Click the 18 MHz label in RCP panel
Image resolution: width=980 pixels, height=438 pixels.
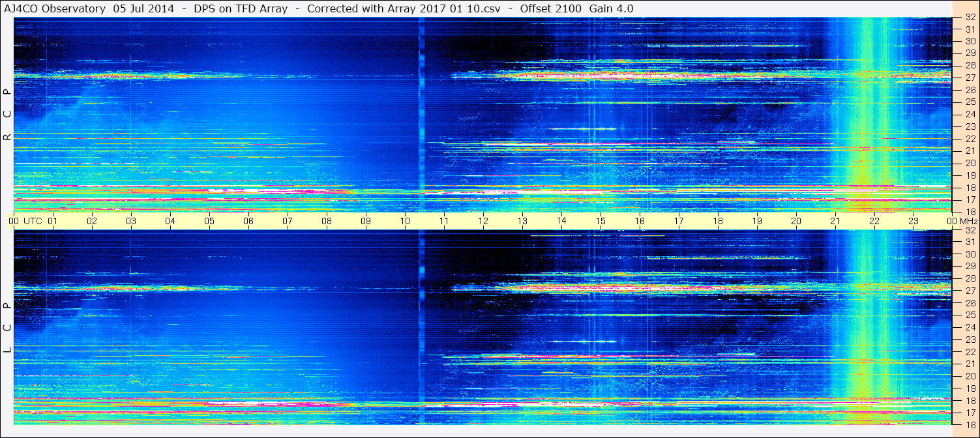click(970, 188)
